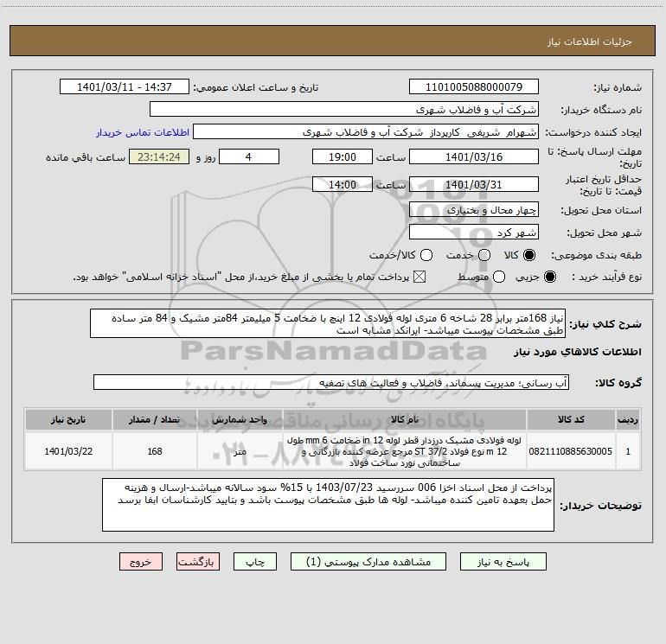Viewport: 666px width, 644px height.
Task: Click the deadline time field 19:00
Action: click(343, 156)
